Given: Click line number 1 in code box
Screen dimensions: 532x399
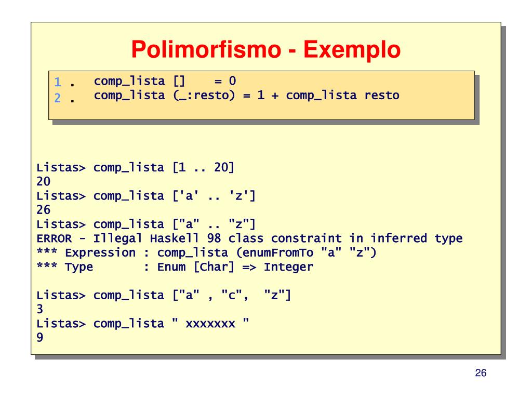Looking at the screenshot, I should [58, 82].
